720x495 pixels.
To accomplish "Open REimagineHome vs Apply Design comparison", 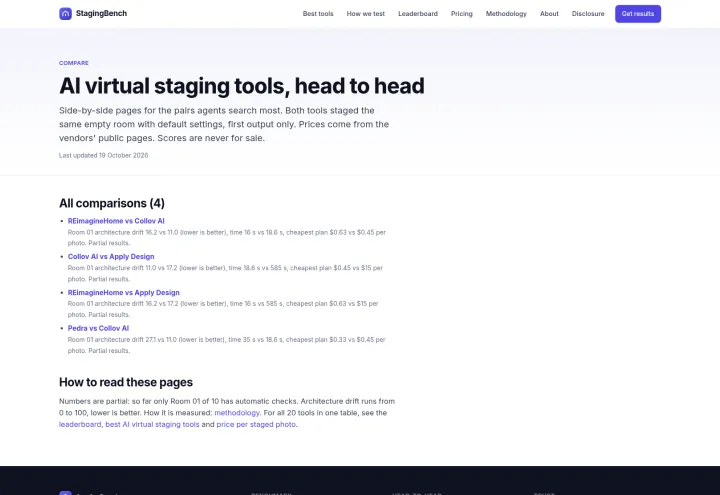I will 124,292.
